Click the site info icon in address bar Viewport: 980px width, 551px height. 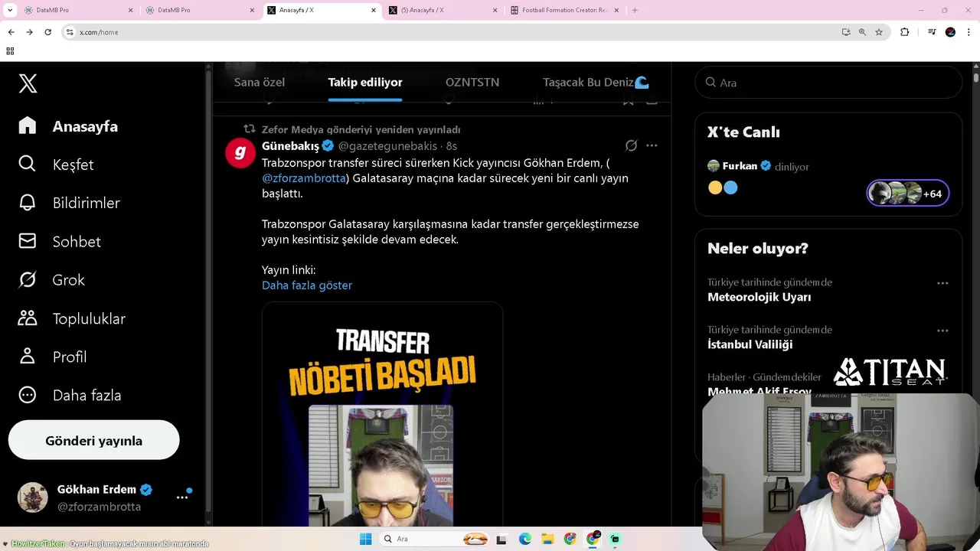pos(70,32)
